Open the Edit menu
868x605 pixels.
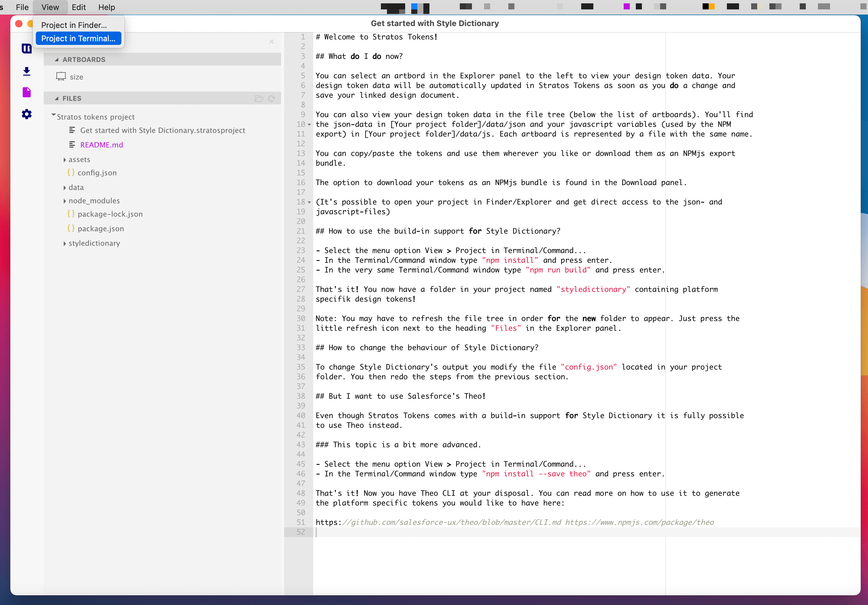pyautogui.click(x=79, y=7)
